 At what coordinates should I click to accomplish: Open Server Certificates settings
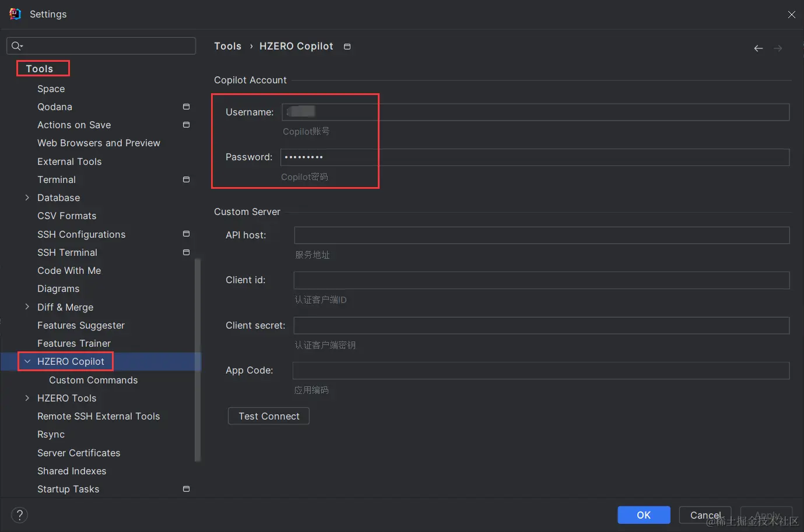(79, 453)
